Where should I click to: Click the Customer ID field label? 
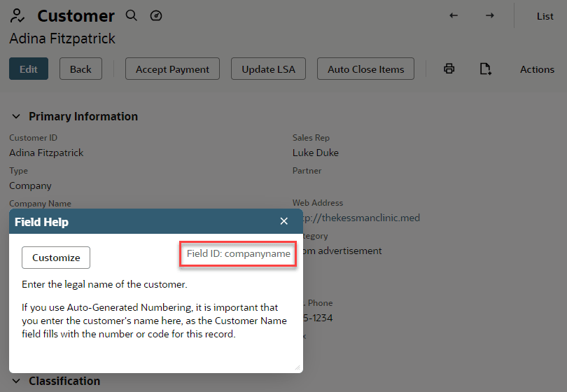tap(34, 138)
